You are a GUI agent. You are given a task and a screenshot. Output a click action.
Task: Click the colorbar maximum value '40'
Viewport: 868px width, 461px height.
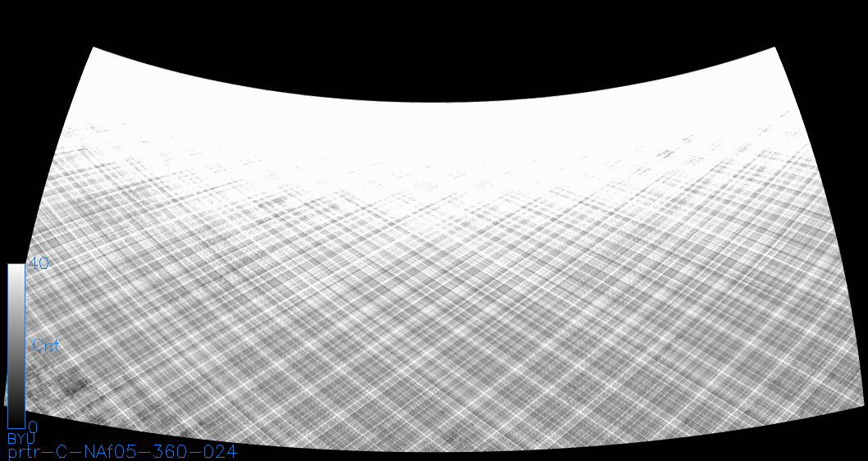tap(39, 262)
